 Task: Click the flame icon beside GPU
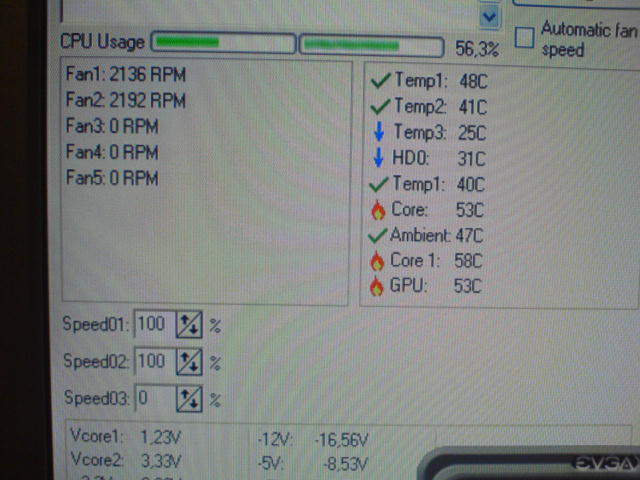[377, 286]
